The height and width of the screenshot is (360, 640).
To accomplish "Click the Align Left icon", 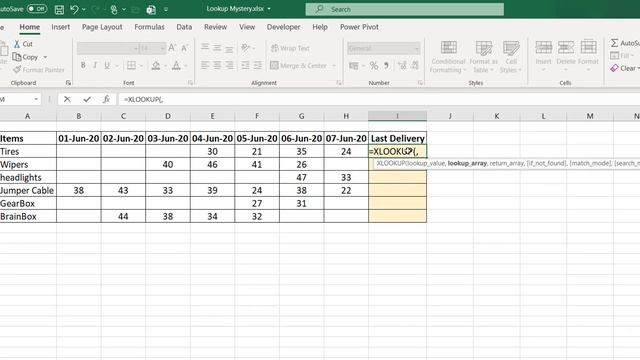I will (205, 65).
